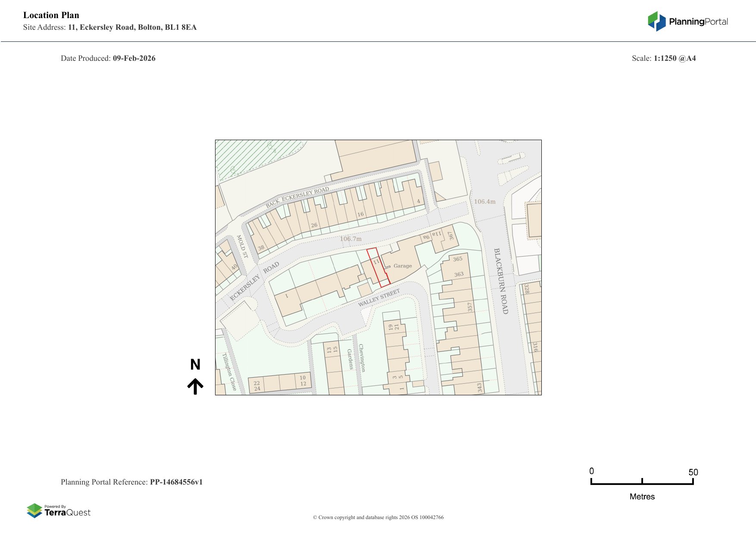Click the 106.4m spot height
Screen dimensions: 756x535
484,202
